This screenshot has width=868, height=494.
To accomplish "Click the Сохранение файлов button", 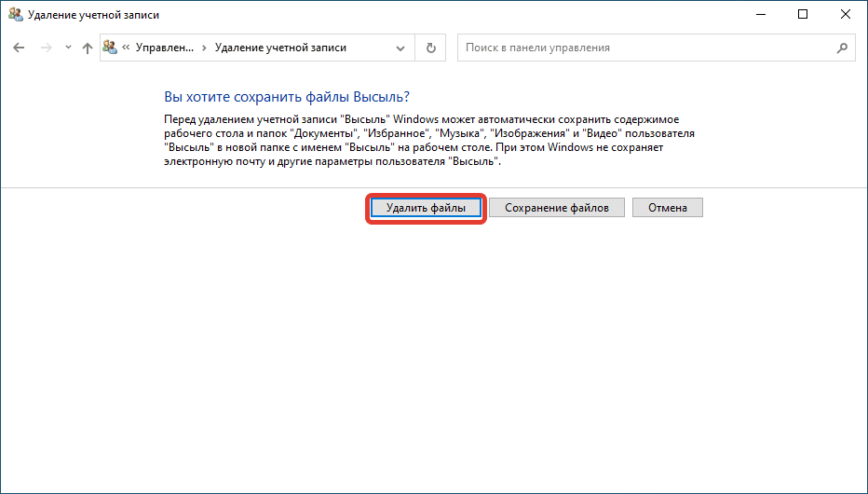I will pos(557,208).
